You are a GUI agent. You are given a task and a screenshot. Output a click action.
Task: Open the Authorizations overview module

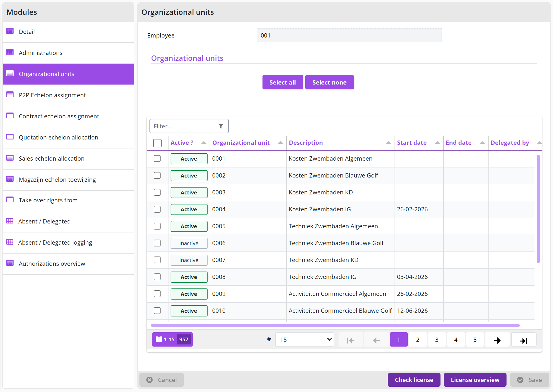click(x=68, y=264)
